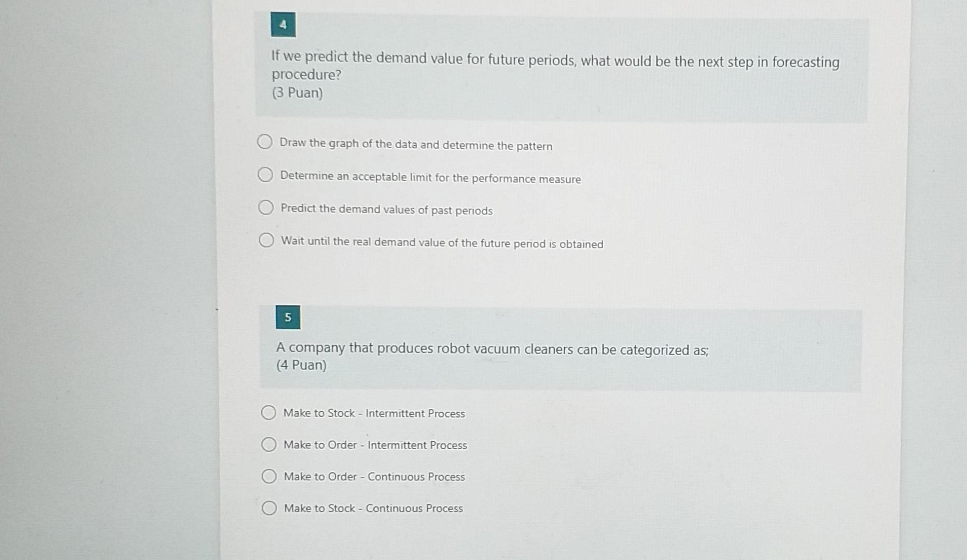Click the question 5 header text area

(x=493, y=350)
